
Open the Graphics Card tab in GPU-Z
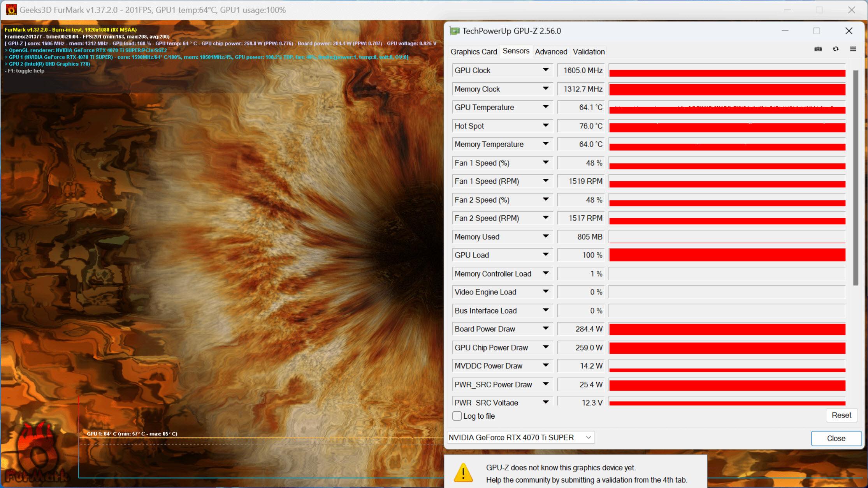(474, 51)
